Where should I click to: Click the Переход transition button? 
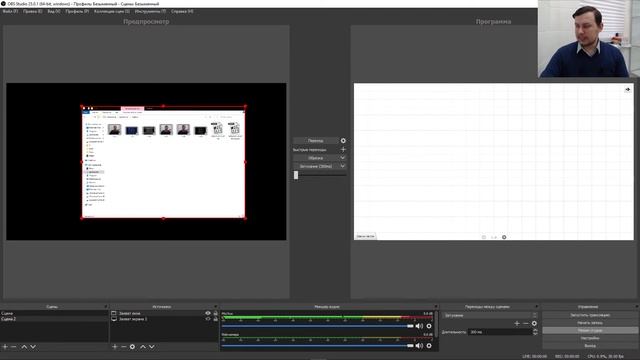pyautogui.click(x=316, y=140)
